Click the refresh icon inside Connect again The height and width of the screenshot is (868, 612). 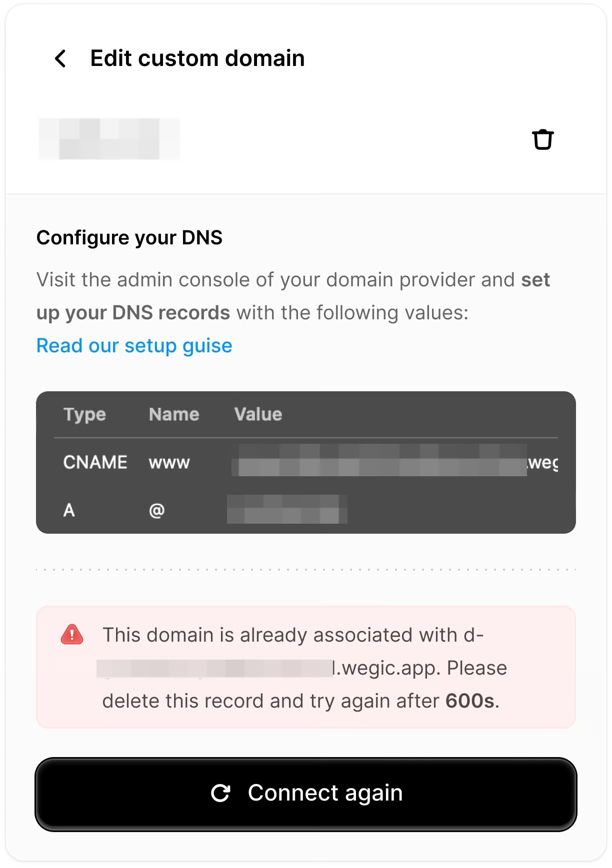[220, 793]
